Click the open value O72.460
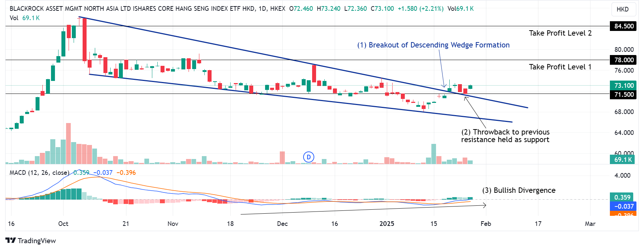 coord(301,9)
